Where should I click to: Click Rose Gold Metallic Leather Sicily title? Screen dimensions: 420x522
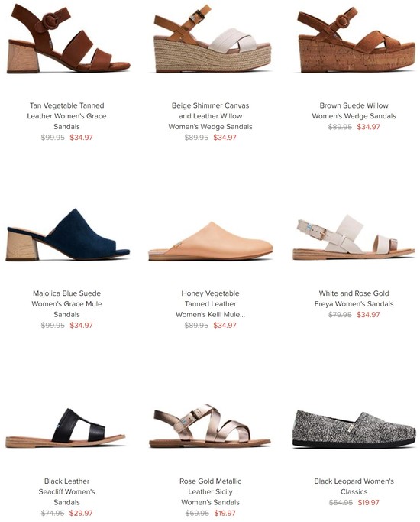tap(211, 491)
